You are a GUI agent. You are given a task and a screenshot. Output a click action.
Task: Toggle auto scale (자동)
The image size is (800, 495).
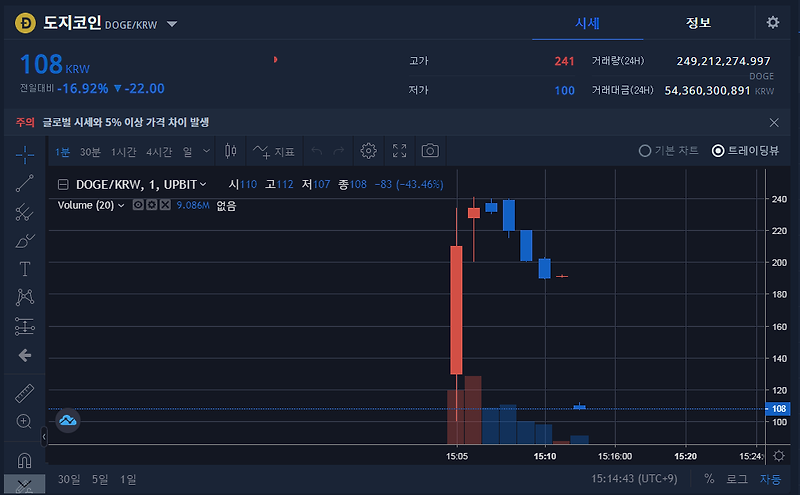point(770,479)
